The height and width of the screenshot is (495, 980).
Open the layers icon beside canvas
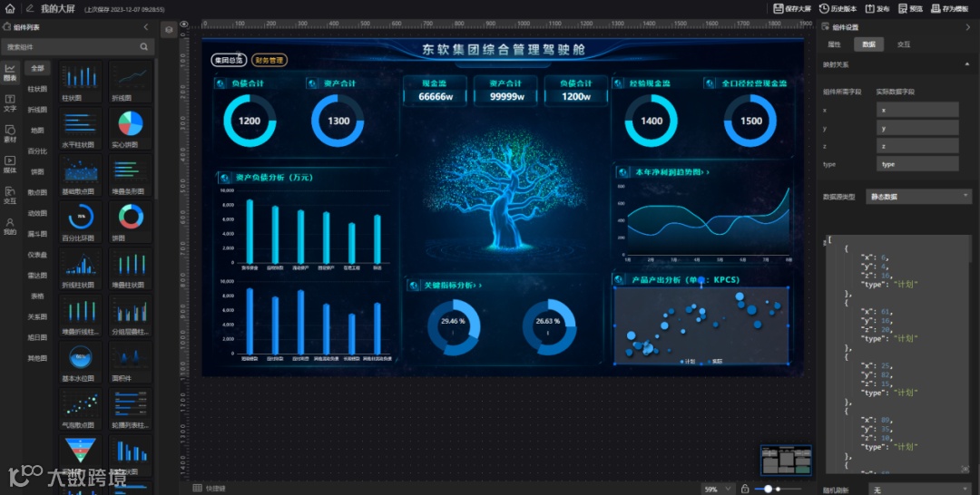(169, 29)
